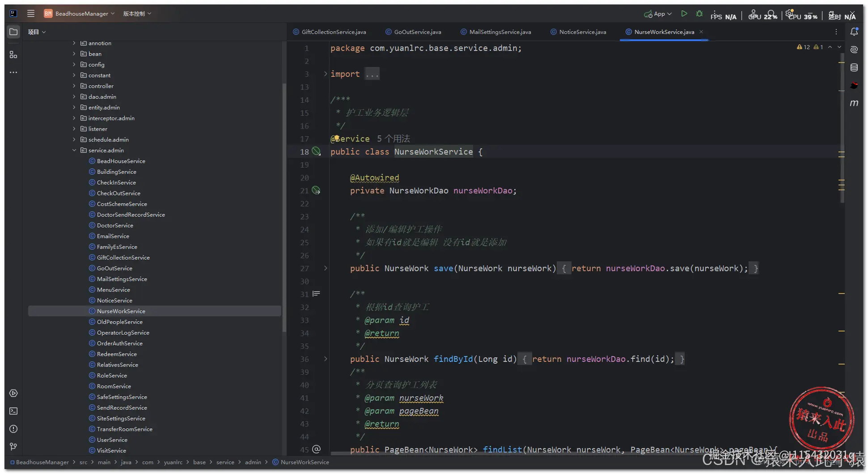Viewport: 868px width, 474px height.
Task: Open editor tab options menu
Action: pos(836,32)
